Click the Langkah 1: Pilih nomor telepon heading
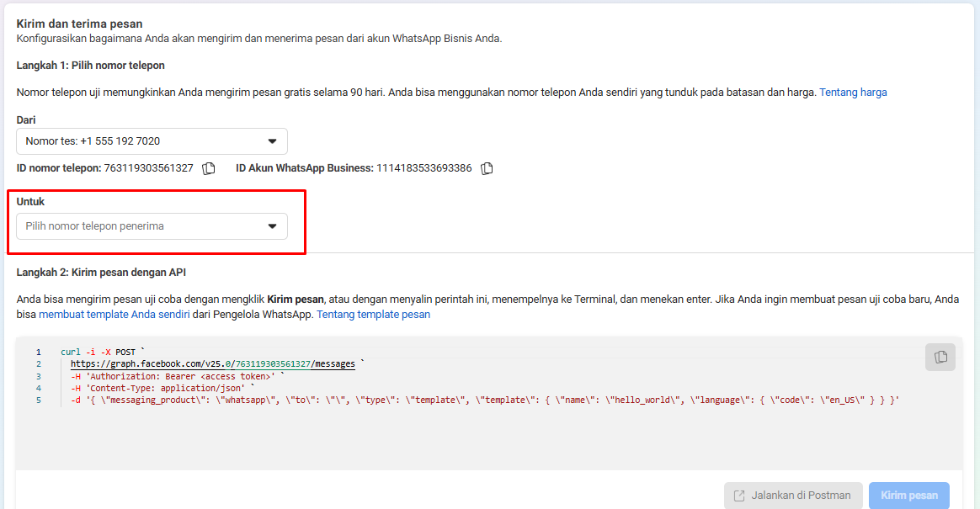The image size is (980, 509). (x=91, y=66)
